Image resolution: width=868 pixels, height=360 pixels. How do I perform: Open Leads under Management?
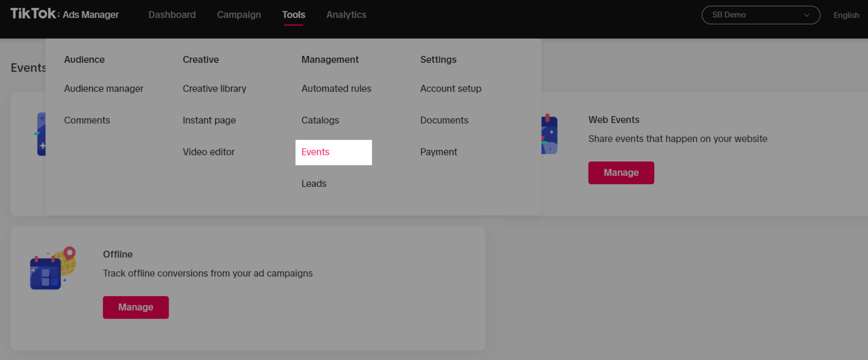(x=314, y=184)
